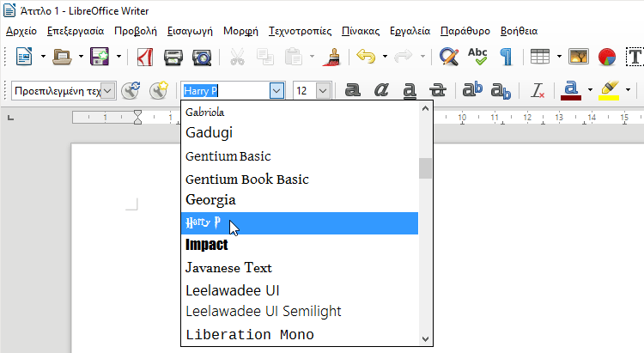Click the Paste clipboard icon

pyautogui.click(x=294, y=57)
